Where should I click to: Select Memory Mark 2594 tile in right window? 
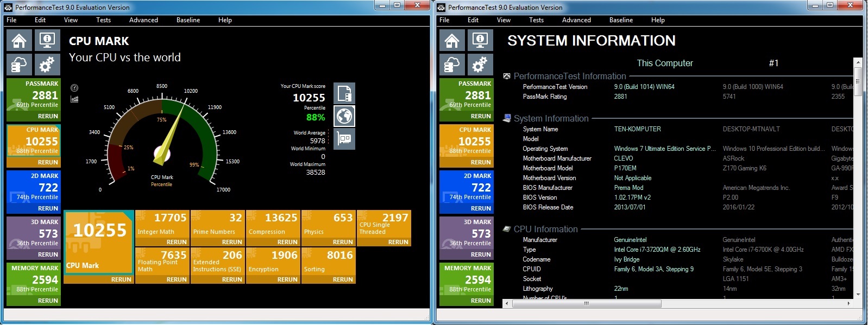point(466,279)
